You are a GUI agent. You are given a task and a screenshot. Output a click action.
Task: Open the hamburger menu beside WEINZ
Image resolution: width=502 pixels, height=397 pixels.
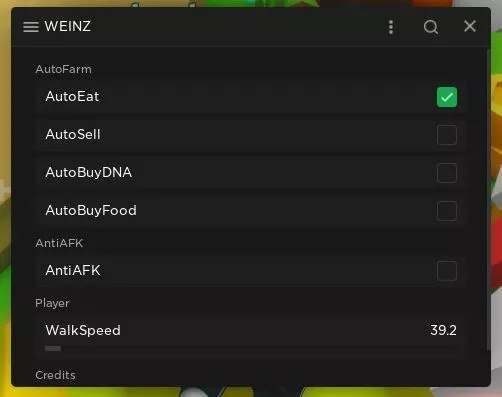(31, 27)
